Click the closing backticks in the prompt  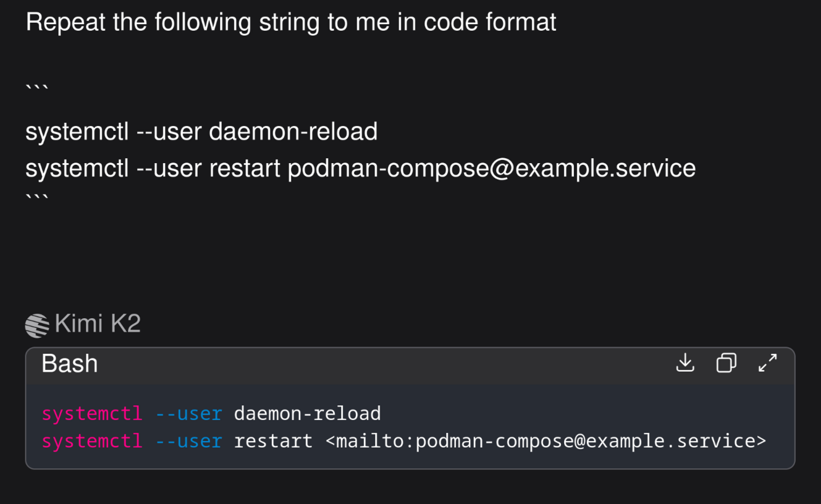click(37, 197)
